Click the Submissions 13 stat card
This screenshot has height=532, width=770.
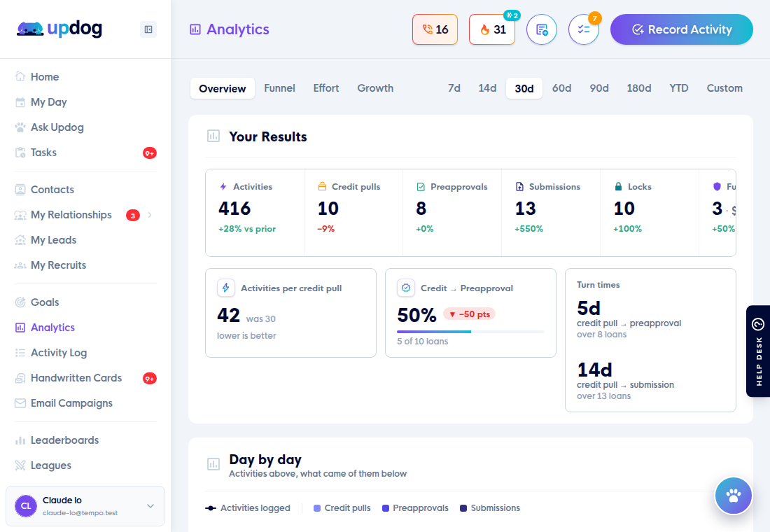pyautogui.click(x=551, y=213)
